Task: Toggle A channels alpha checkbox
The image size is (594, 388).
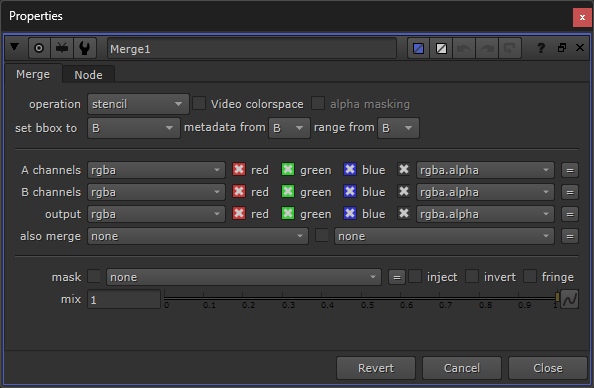Action: pyautogui.click(x=404, y=169)
